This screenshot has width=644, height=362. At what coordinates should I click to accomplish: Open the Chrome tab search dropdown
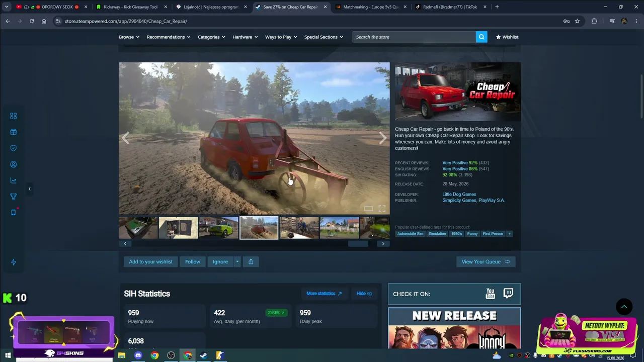pyautogui.click(x=7, y=7)
